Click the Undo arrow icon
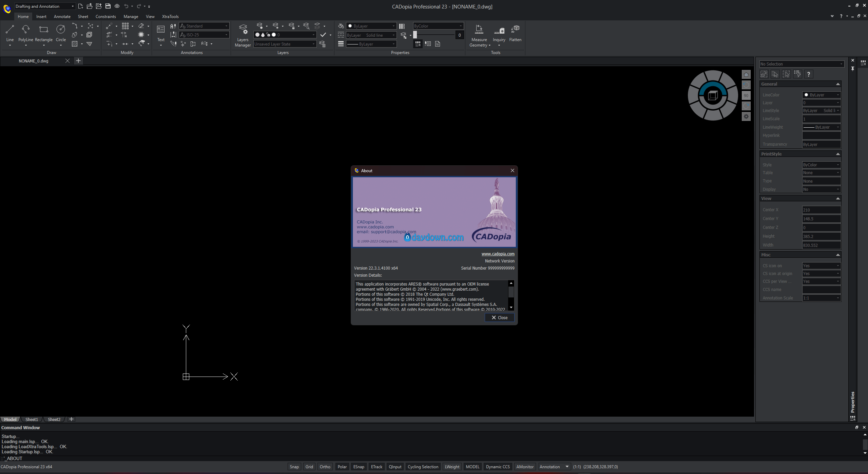868x474 pixels. [x=126, y=6]
